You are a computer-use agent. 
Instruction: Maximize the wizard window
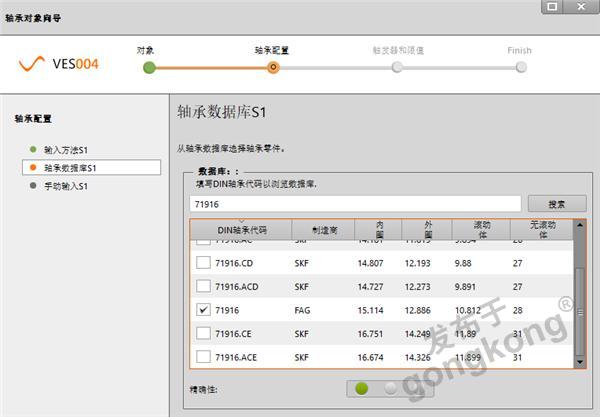pyautogui.click(x=552, y=7)
